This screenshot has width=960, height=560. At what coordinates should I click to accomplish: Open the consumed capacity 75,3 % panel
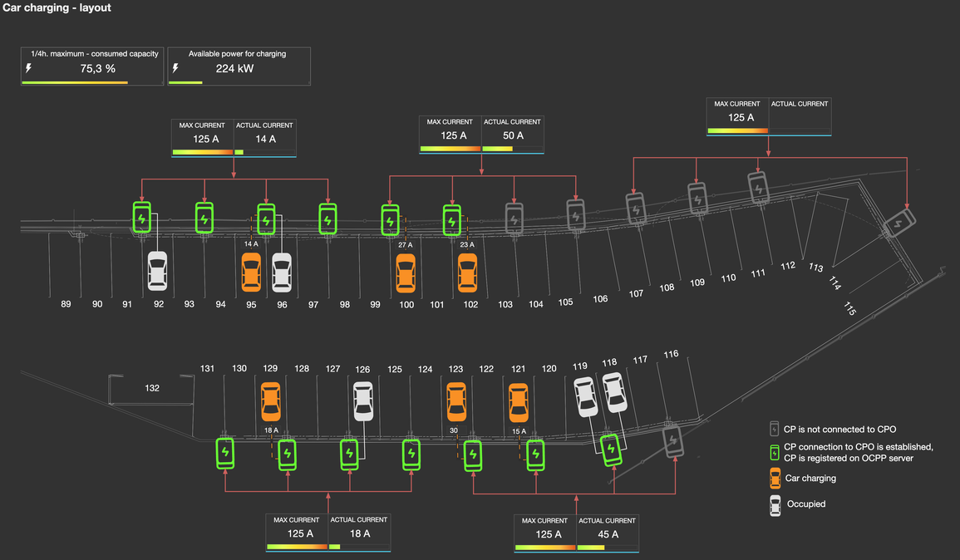pos(92,66)
